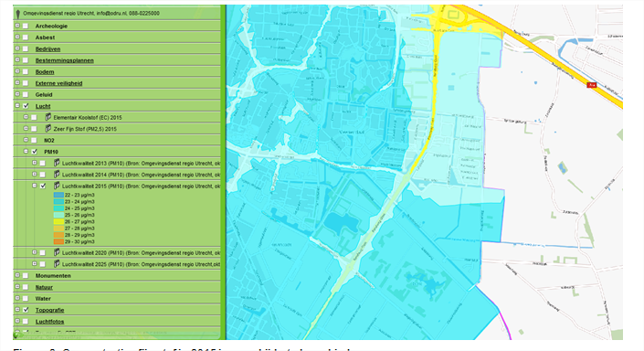
Task: Click the red A12 highway marker on map
Action: tap(591, 85)
